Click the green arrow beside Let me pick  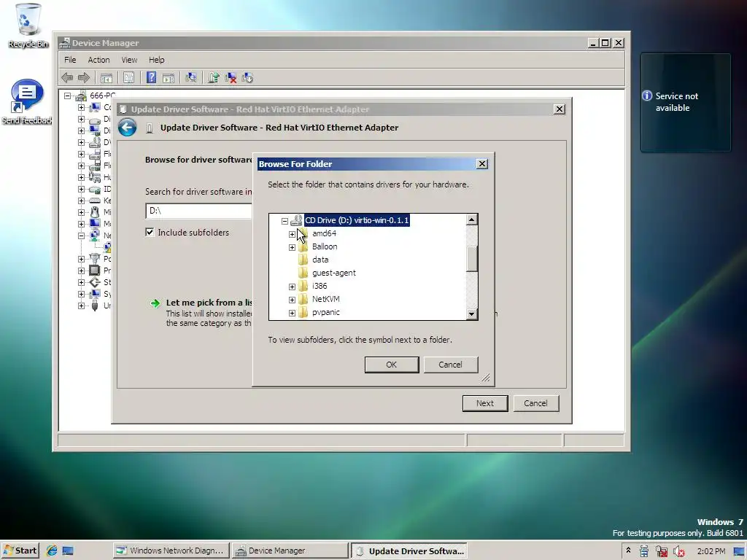tap(155, 303)
